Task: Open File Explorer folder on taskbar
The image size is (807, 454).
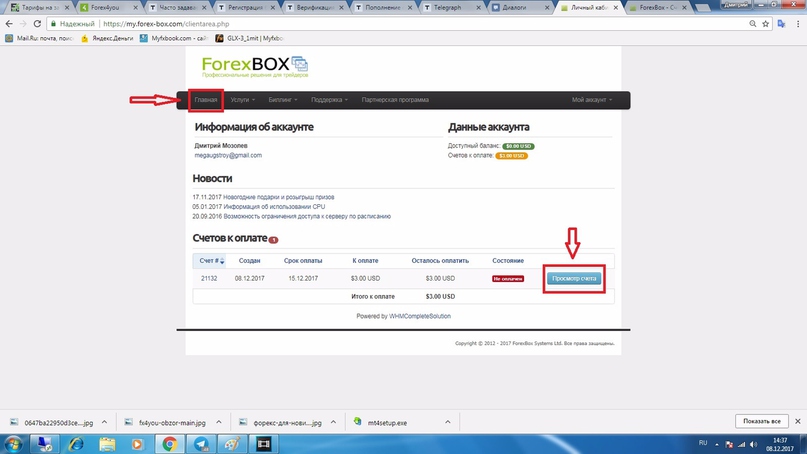Action: (107, 444)
